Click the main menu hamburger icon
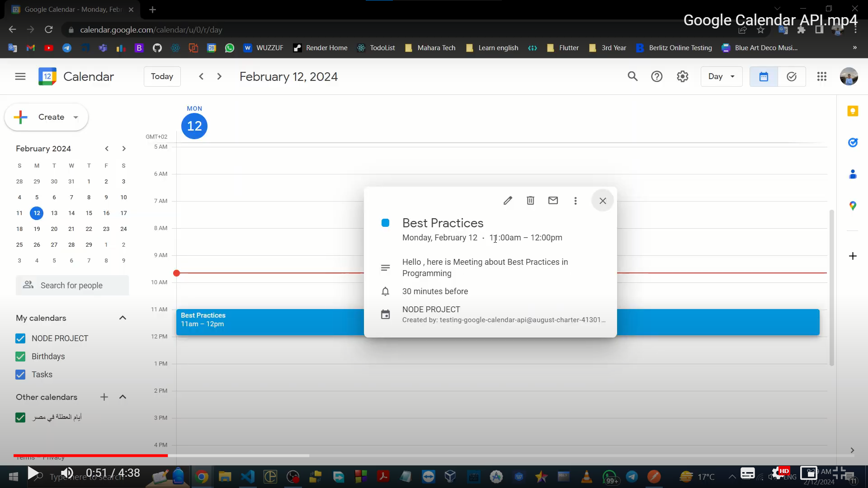 (20, 76)
